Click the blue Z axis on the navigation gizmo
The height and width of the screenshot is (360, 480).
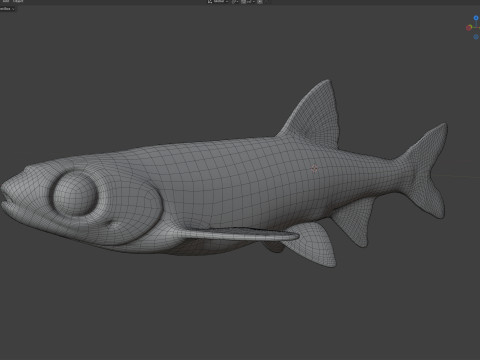point(476,18)
